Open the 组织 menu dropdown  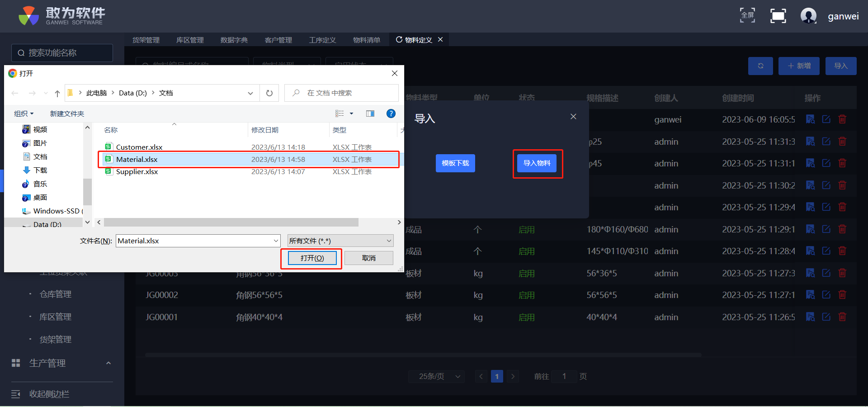click(x=24, y=114)
